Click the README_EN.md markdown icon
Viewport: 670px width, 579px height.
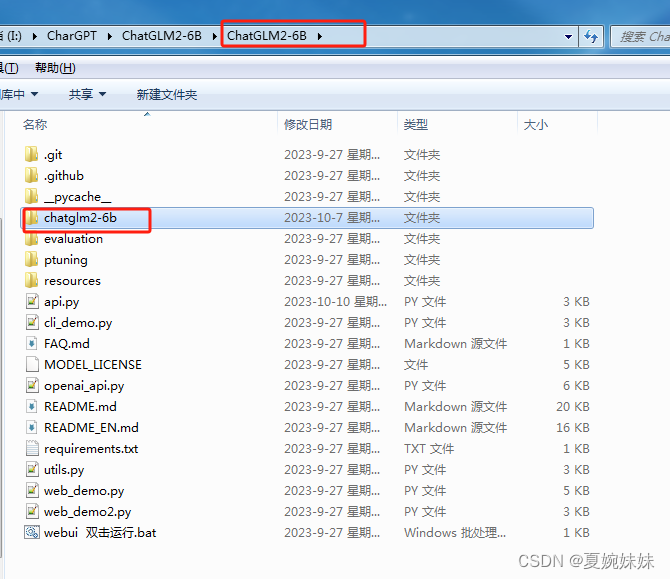tap(32, 427)
